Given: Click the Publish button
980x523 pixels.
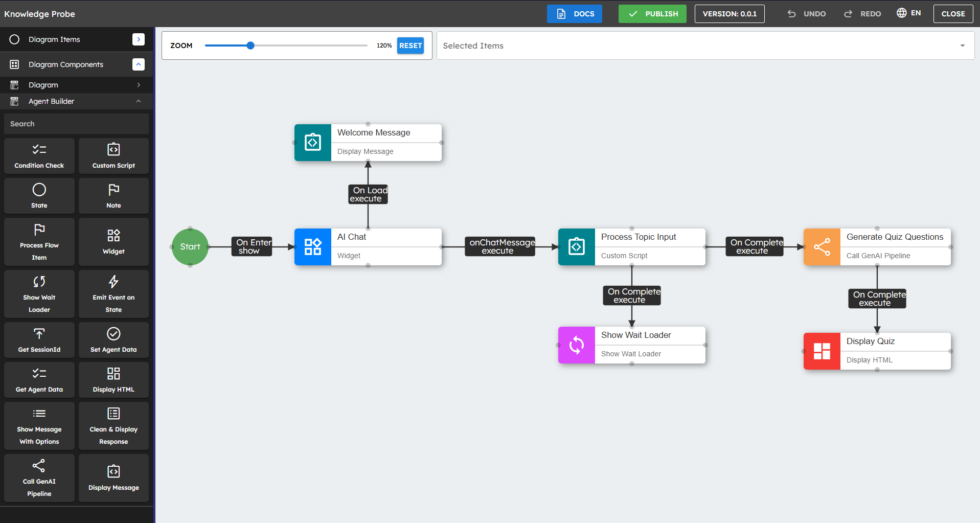Looking at the screenshot, I should (652, 14).
